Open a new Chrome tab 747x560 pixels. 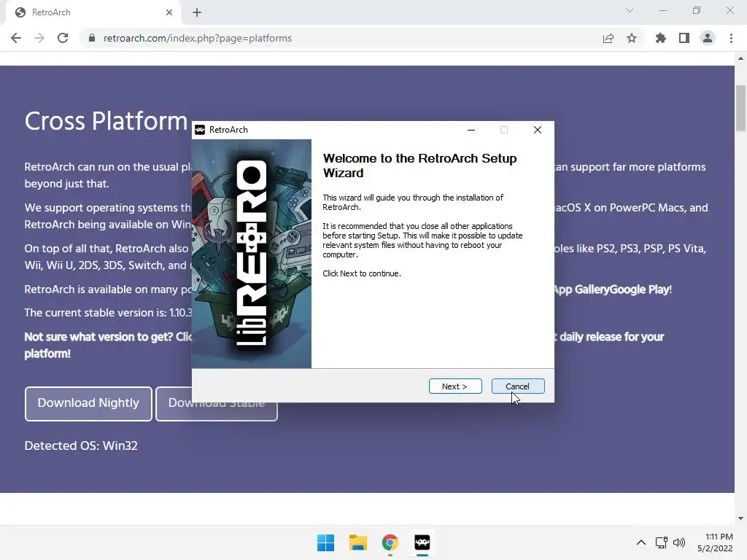tap(197, 12)
